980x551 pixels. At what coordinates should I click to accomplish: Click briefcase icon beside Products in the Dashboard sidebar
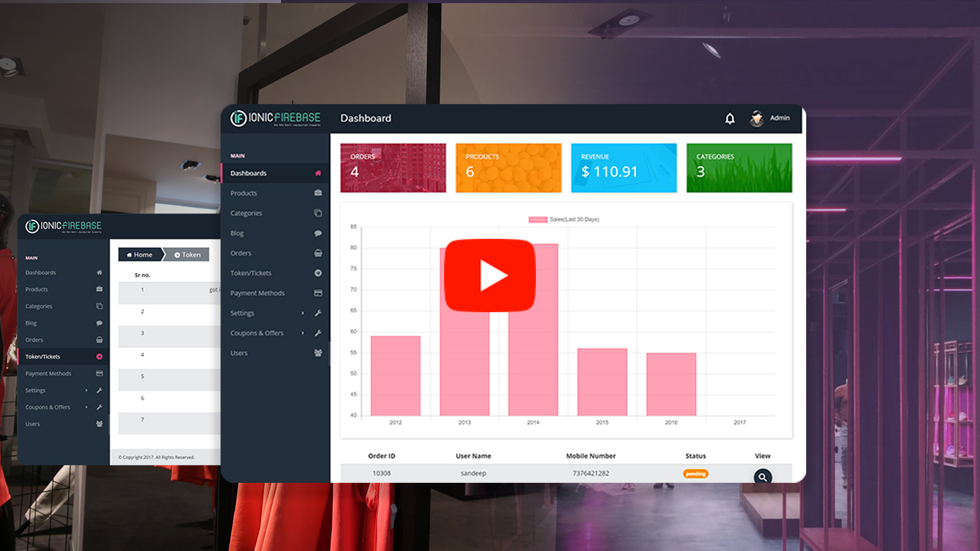(x=318, y=193)
